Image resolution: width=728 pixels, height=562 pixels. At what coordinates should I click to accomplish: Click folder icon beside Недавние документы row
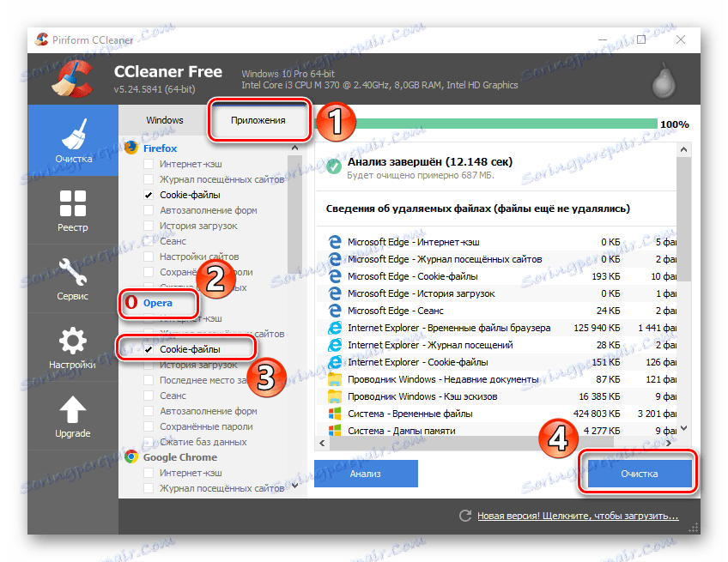pyautogui.click(x=334, y=379)
